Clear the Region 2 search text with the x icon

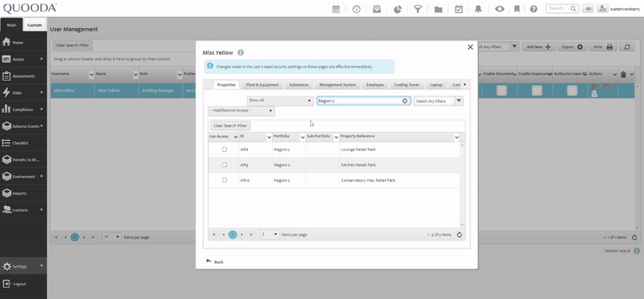[405, 101]
